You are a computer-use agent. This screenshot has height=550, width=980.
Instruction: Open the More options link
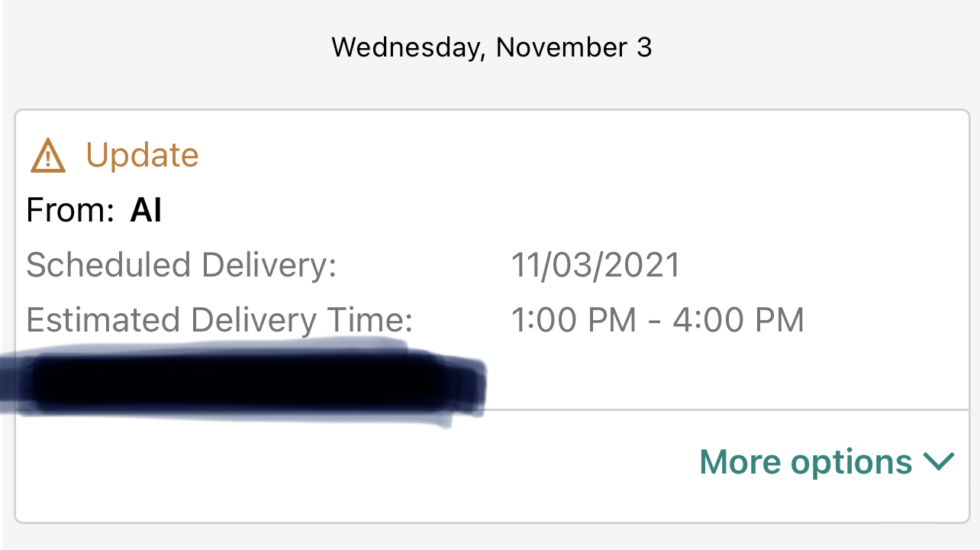coord(806,462)
